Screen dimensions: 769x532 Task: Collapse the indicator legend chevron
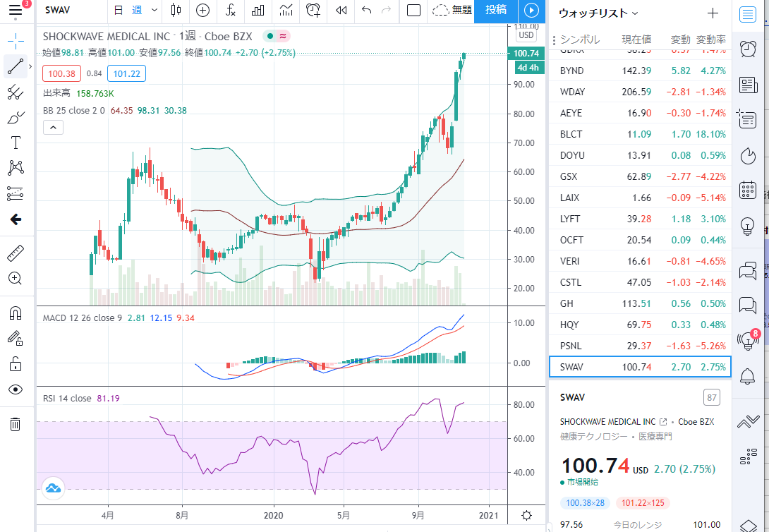pyautogui.click(x=53, y=128)
